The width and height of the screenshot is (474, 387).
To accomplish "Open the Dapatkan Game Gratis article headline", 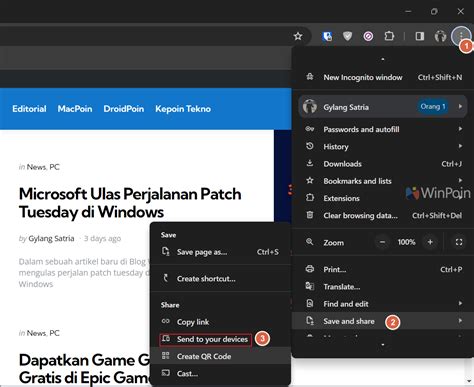I will click(85, 369).
